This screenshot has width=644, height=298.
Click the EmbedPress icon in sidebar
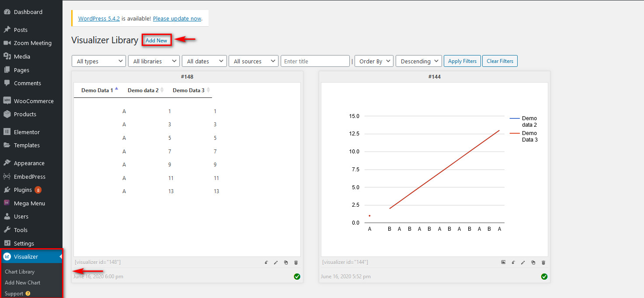point(7,177)
